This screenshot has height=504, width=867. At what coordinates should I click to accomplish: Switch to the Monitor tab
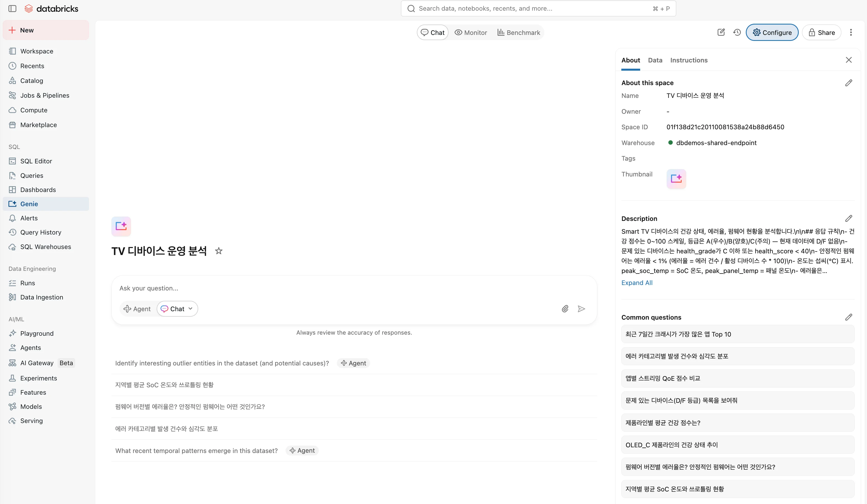tap(471, 33)
